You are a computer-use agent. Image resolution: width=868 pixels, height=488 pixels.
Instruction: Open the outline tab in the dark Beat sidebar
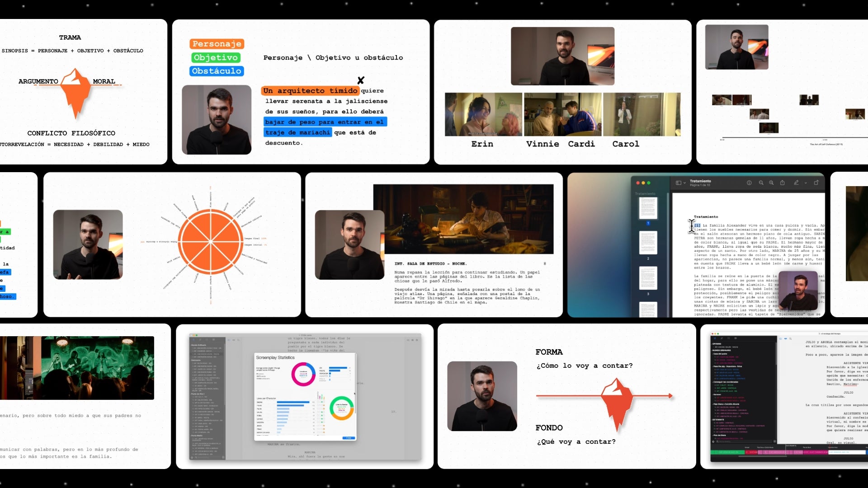(x=715, y=338)
